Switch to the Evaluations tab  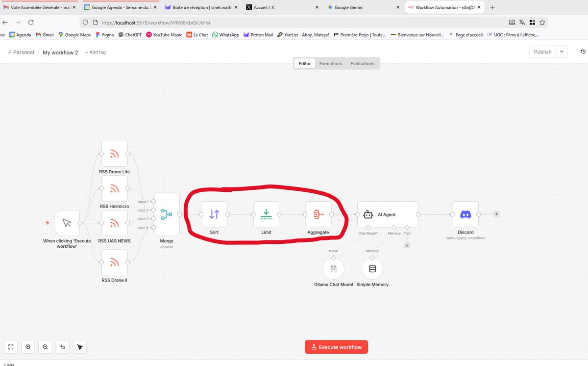[362, 64]
